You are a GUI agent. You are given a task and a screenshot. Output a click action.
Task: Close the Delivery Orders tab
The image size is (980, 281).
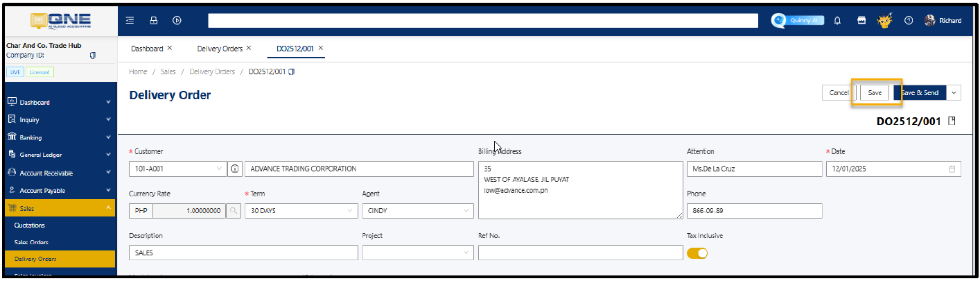pyautogui.click(x=249, y=48)
